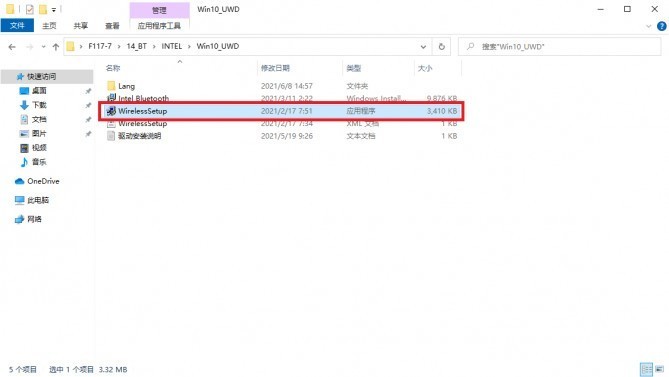Screen dimensions: 669x377
Task: Click folder icon in address bar
Action: 71,46
